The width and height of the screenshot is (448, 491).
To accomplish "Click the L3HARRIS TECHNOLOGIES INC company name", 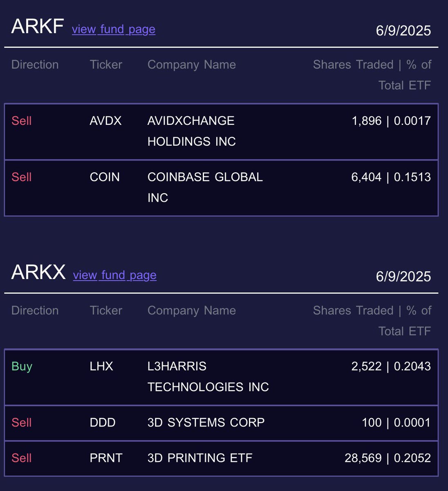I will pos(208,376).
